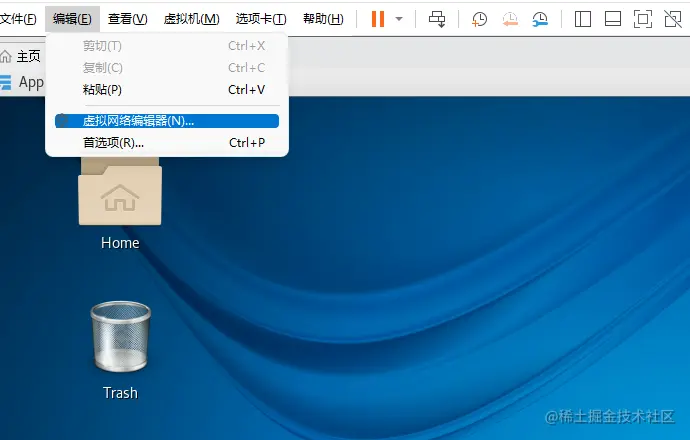Open 首选项(R)... from the Edit menu
The height and width of the screenshot is (440, 690).
pos(167,143)
